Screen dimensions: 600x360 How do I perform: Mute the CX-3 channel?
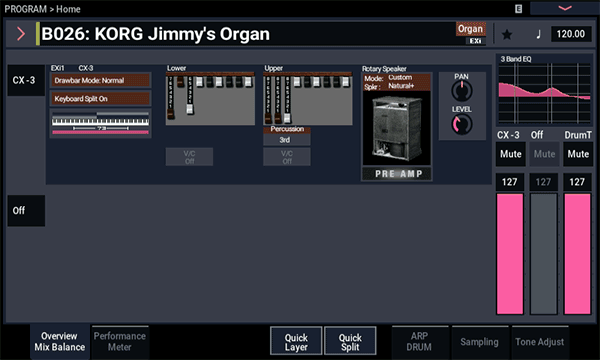[510, 154]
